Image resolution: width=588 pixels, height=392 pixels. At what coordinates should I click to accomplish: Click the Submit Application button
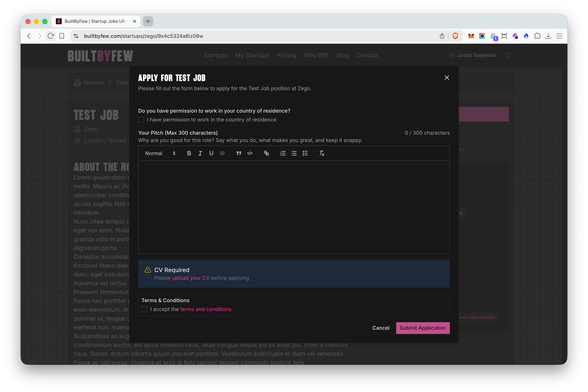422,328
